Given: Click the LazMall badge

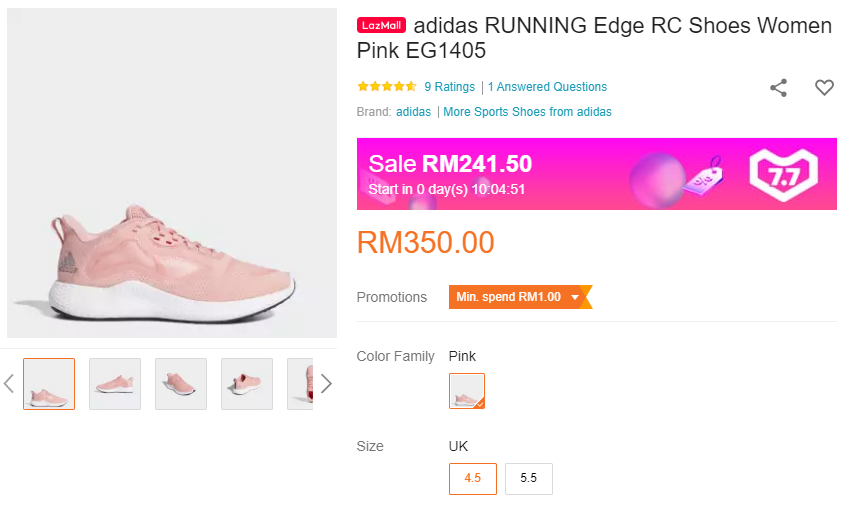Looking at the screenshot, I should click(x=381, y=26).
